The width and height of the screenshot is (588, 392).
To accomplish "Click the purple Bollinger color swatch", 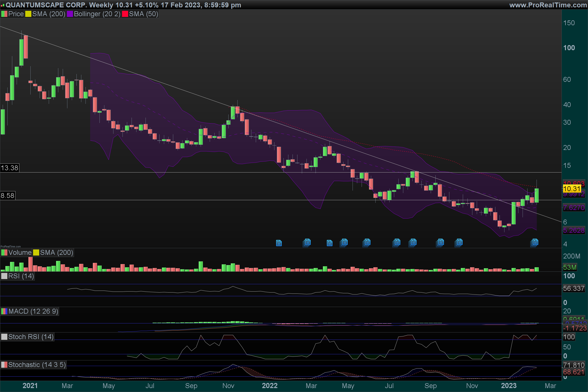I will [x=70, y=14].
